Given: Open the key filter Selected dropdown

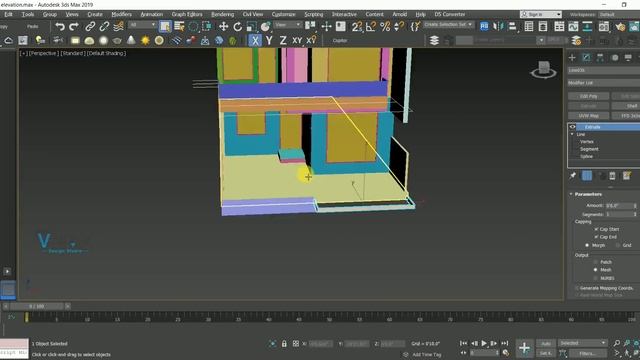Looking at the screenshot, I should pos(582,343).
